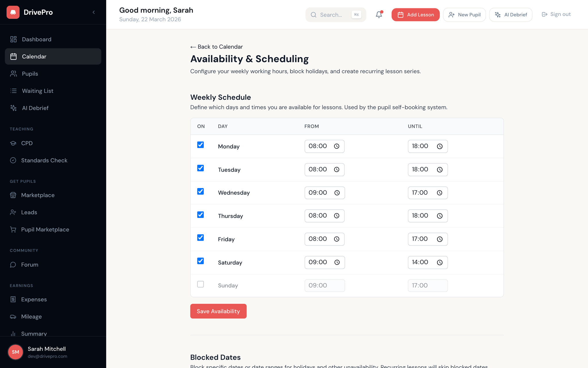588x368 pixels.
Task: Open the Pupils section
Action: pyautogui.click(x=30, y=74)
